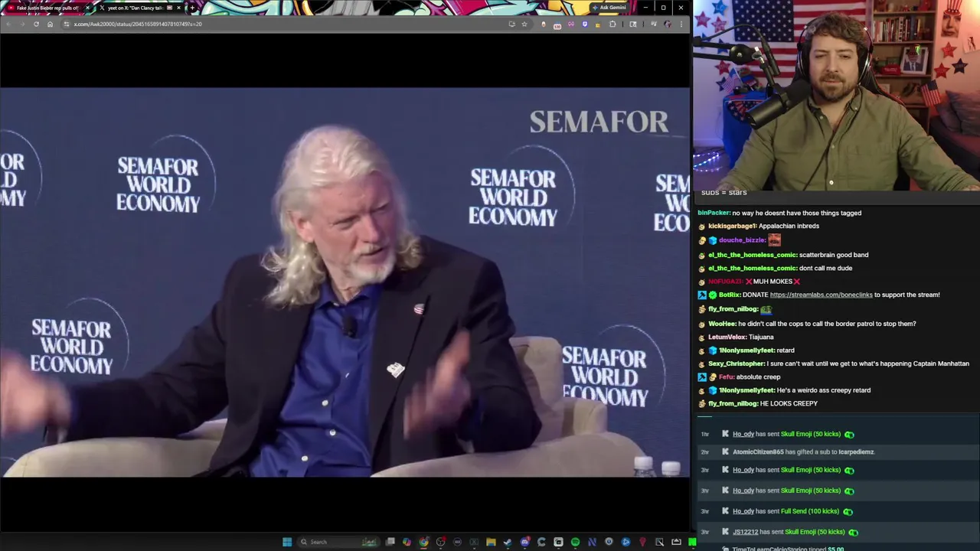Image resolution: width=980 pixels, height=551 pixels.
Task: Open Copilot from the taskbar
Action: point(407,542)
